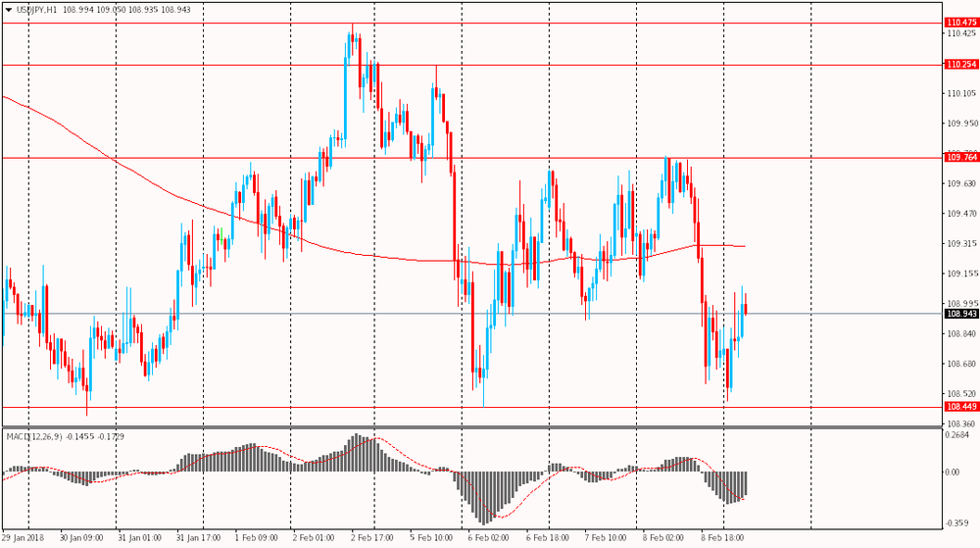Click the 5 Feb 10:00 time label
980x548 pixels.
431,538
